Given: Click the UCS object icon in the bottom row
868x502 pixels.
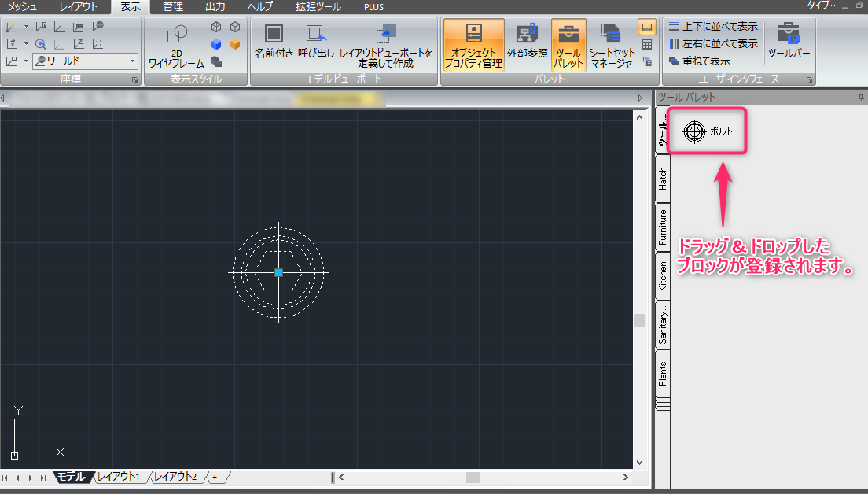Looking at the screenshot, I should click(11, 61).
